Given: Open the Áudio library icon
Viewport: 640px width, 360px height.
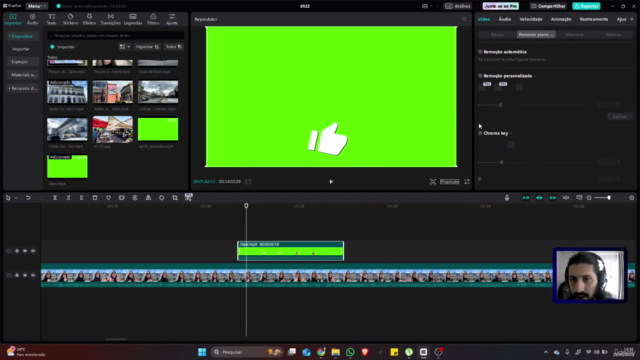Looking at the screenshot, I should pos(32,17).
